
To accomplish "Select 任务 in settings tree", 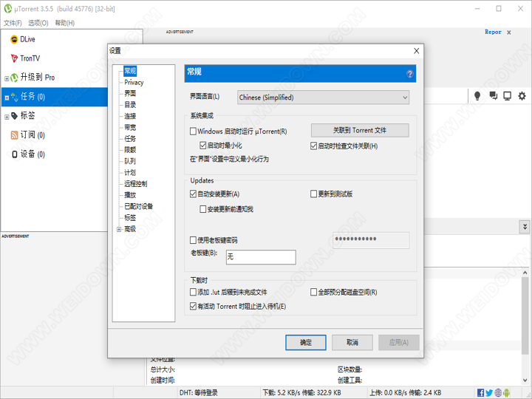I will click(130, 139).
